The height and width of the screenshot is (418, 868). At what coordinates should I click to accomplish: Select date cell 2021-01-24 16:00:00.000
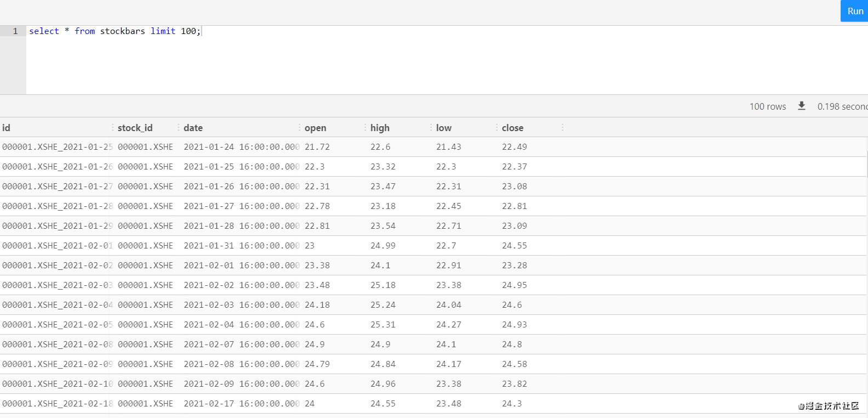point(242,147)
